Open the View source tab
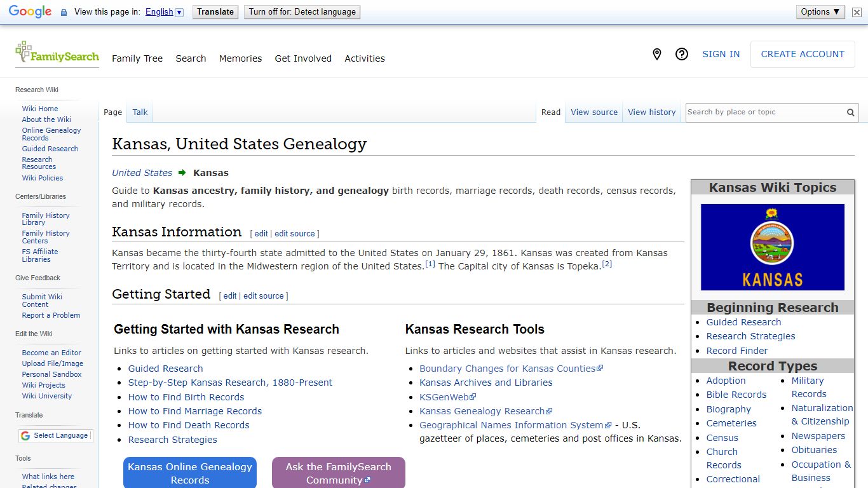The height and width of the screenshot is (488, 868). [x=594, y=112]
